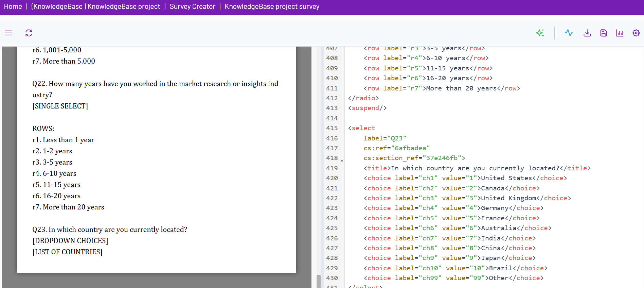Click code row '11-15 years'
Image resolution: width=644 pixels, height=288 pixels.
tap(428, 68)
